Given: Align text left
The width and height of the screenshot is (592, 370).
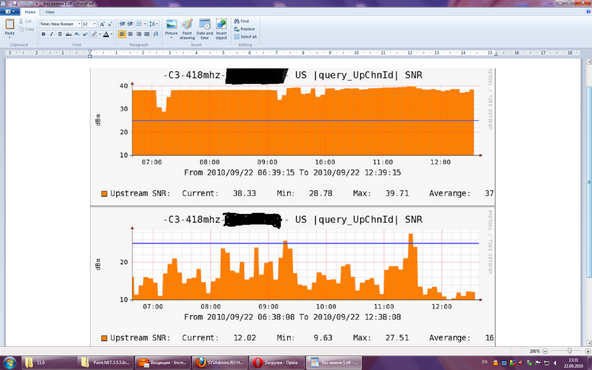Looking at the screenshot, I should point(122,34).
